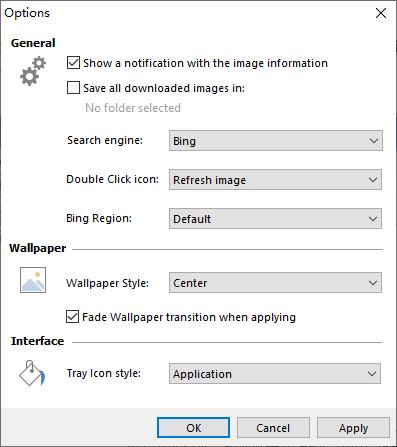Click the OK button
The image size is (397, 447).
click(193, 428)
